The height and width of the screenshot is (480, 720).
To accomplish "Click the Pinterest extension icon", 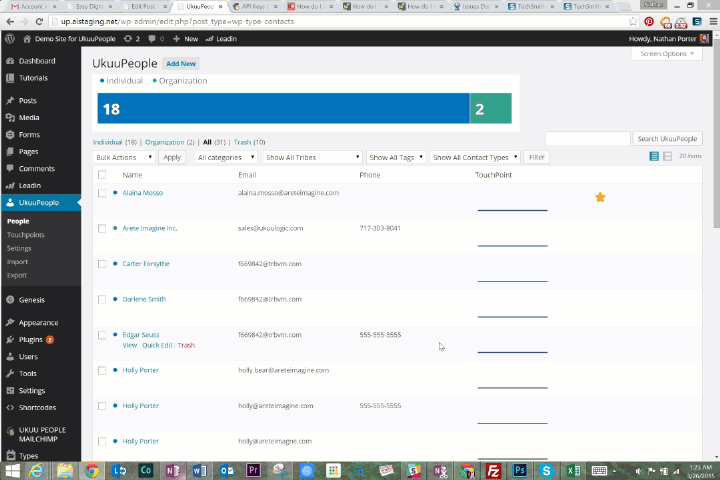I will (649, 21).
